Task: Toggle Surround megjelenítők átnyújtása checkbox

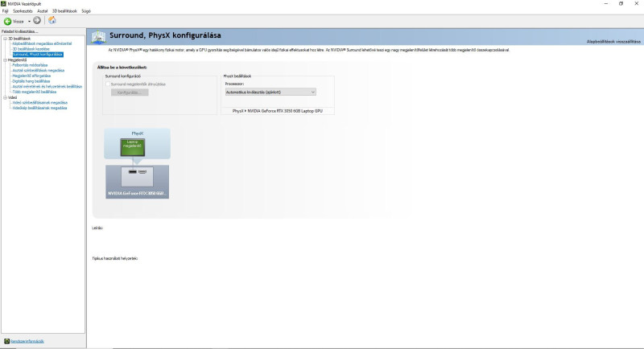Action: (108, 84)
